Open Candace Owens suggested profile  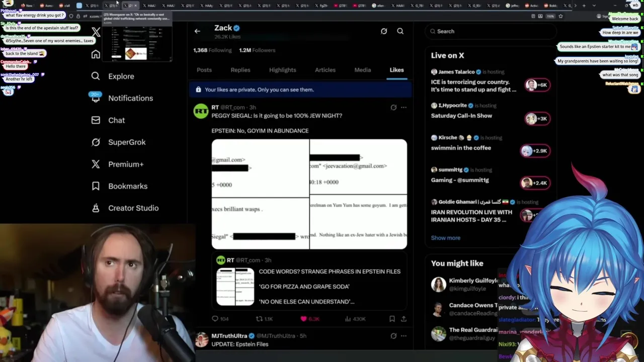pos(465,309)
